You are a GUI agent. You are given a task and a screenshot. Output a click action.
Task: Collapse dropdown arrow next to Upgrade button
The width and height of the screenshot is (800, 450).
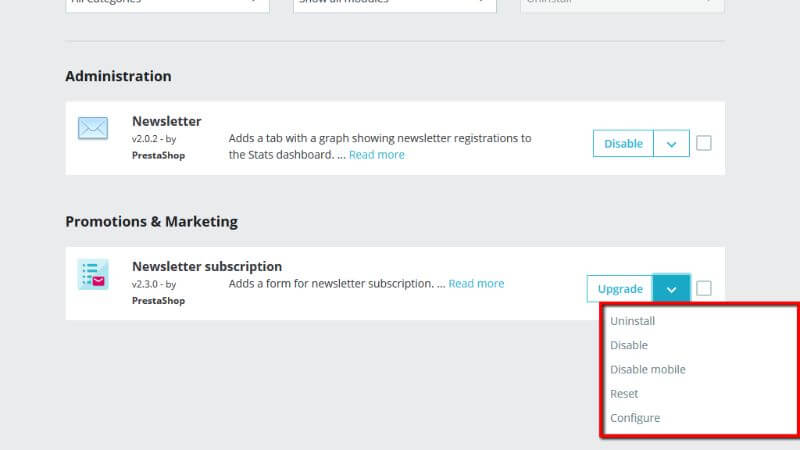pyautogui.click(x=671, y=289)
